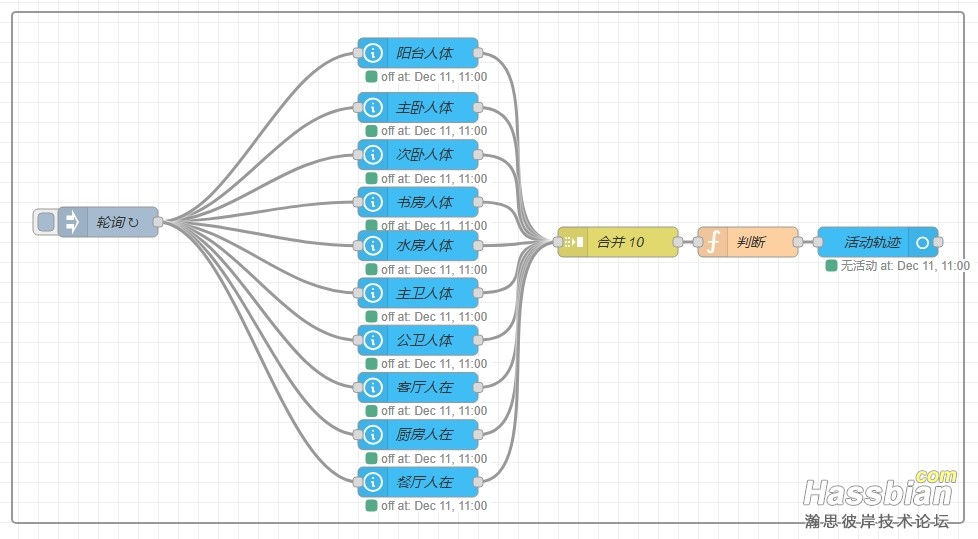Click the output port of 轮询 node
The image size is (978, 539).
pos(158,222)
